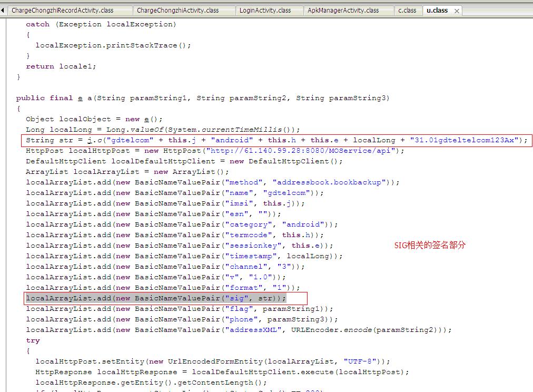Click the "addressbook.bookbackup" string
The width and height of the screenshot is (533, 392).
[x=329, y=182]
